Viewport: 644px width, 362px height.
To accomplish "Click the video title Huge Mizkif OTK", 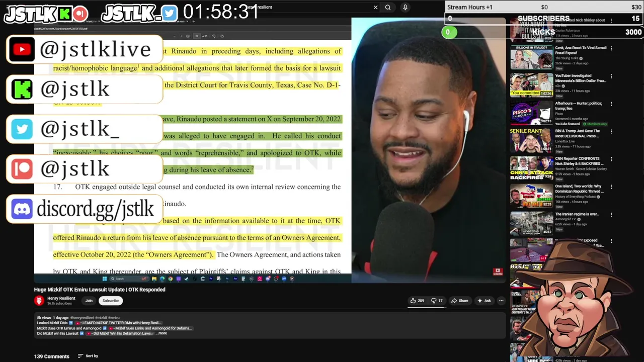I will [x=100, y=290].
